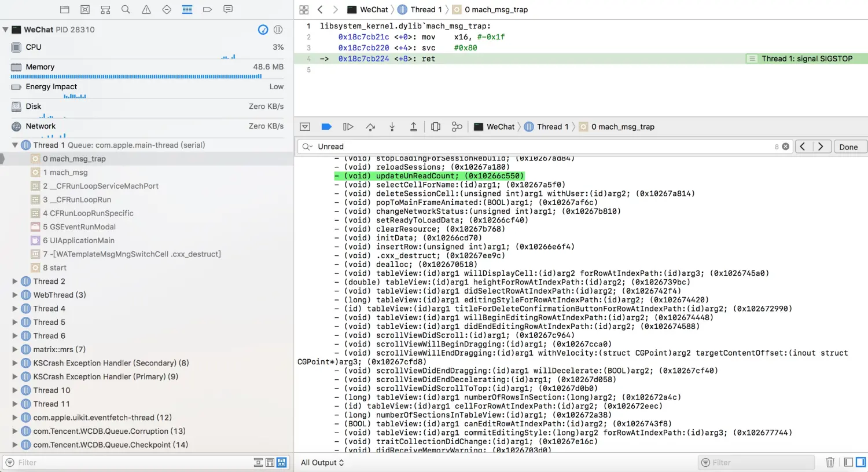Expand Thread 4
The width and height of the screenshot is (868, 472).
click(x=15, y=309)
